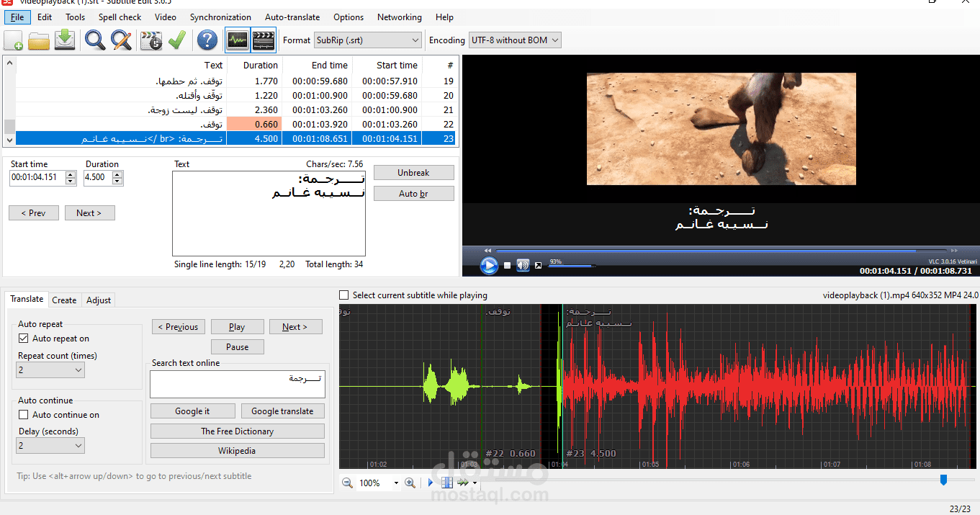Click the Wikipedia button
Viewport: 980px width, 515px height.
[x=237, y=451]
